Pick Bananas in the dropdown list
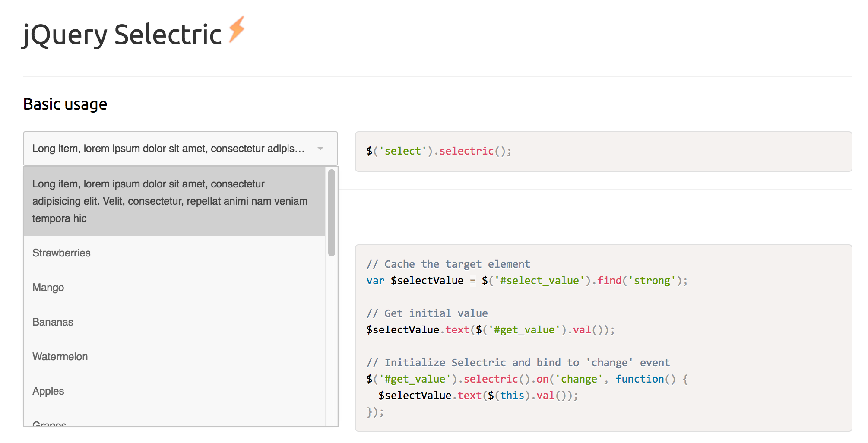Screen dimensions: 868x443 pos(174,322)
